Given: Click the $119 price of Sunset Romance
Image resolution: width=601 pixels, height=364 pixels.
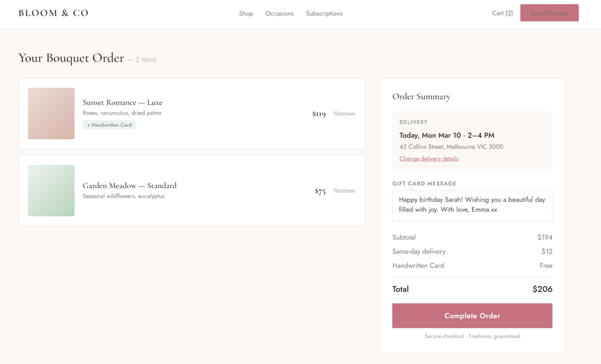Looking at the screenshot, I should 319,114.
